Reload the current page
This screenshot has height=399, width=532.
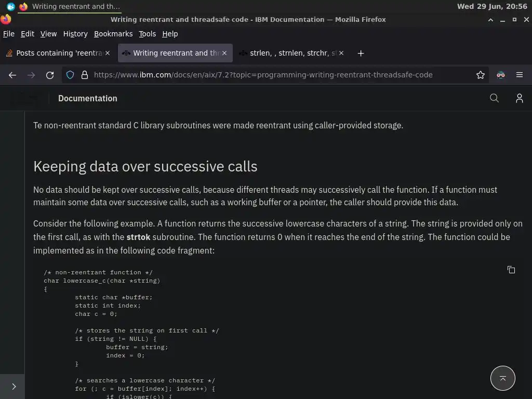50,75
